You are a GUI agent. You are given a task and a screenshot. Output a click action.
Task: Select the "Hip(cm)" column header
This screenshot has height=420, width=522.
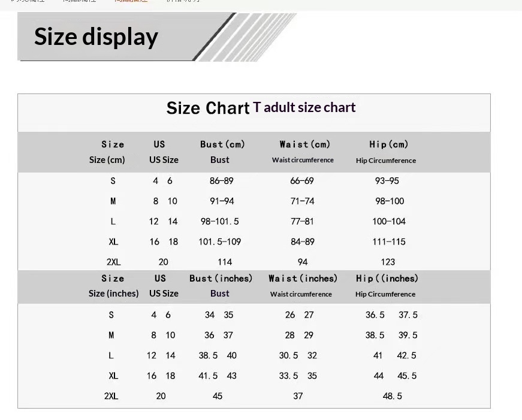(x=388, y=144)
